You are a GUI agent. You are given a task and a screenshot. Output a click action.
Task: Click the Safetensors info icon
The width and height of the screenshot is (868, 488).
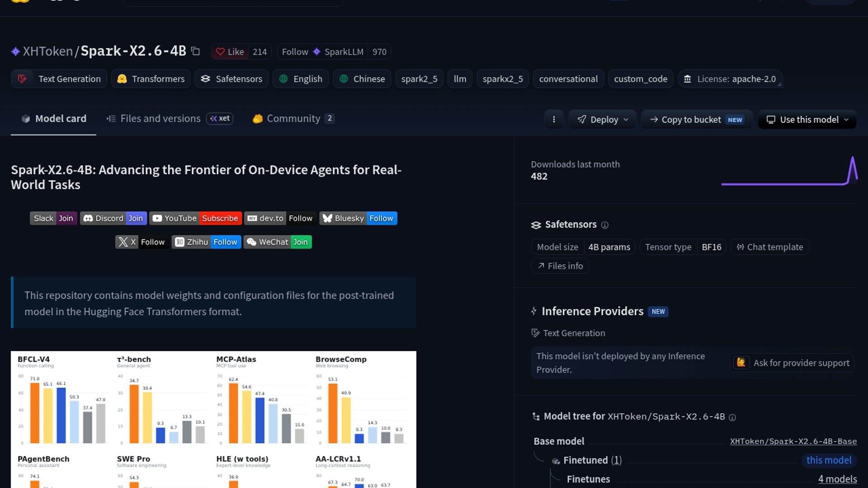point(605,225)
